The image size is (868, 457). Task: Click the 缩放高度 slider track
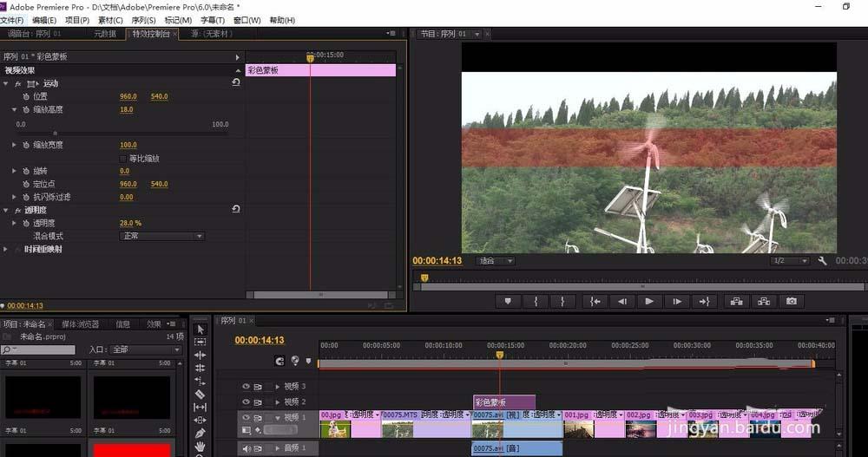[x=122, y=134]
